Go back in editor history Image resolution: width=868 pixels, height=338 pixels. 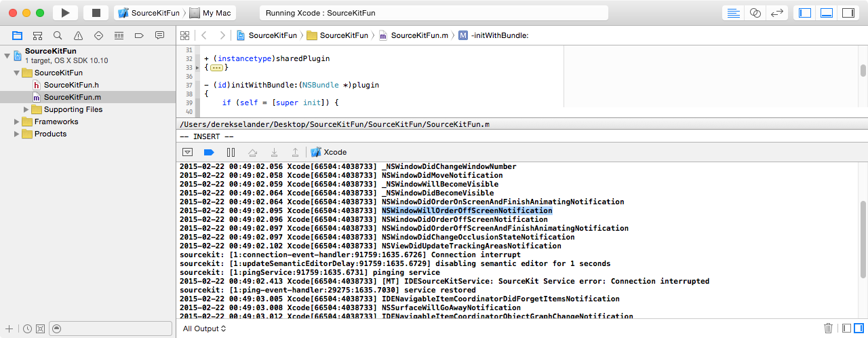(204, 35)
